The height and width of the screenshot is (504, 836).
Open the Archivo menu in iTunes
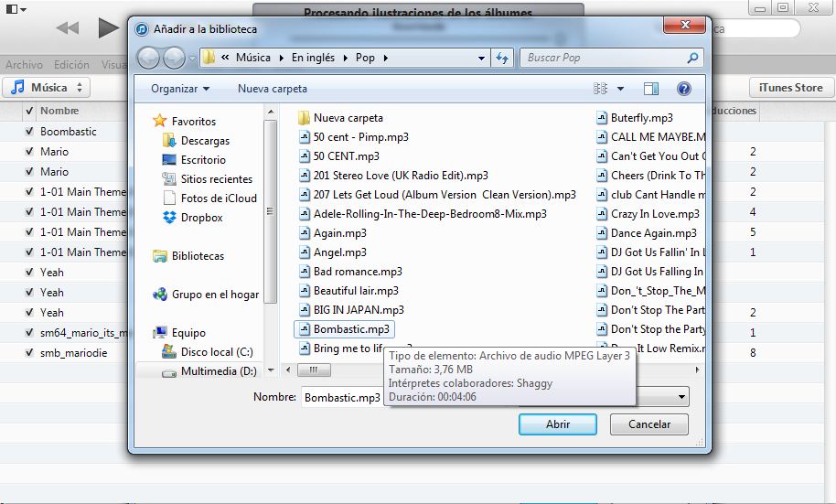(24, 65)
